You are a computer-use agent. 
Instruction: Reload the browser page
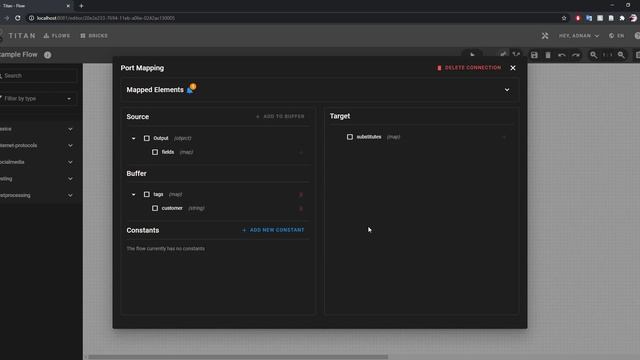18,18
